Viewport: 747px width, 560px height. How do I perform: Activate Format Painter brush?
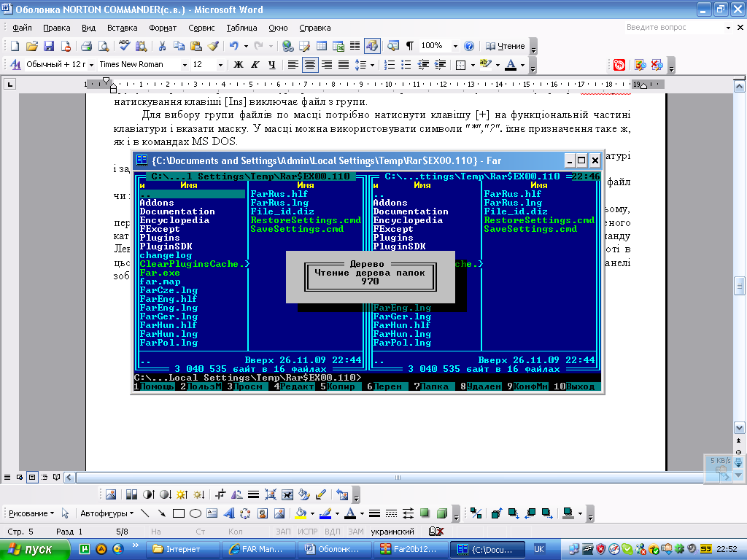tap(213, 46)
